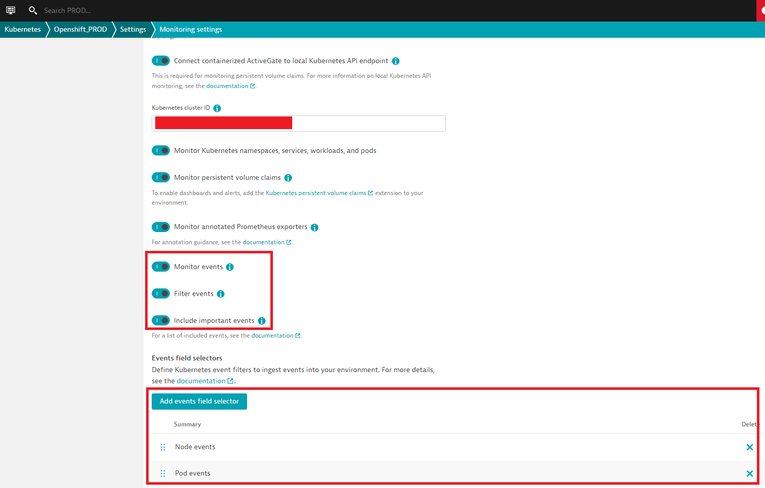Open Events field selectors documentation link
The height and width of the screenshot is (488, 765).
tap(205, 381)
